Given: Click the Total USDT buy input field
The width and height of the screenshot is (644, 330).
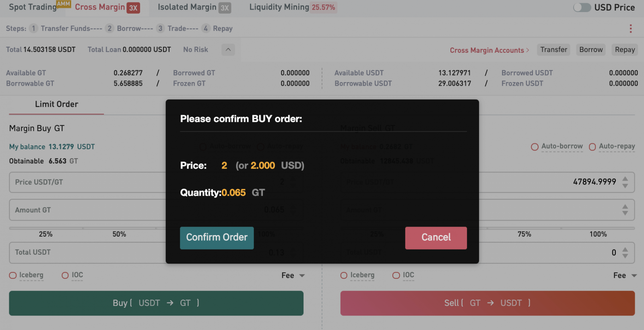Looking at the screenshot, I should tap(156, 252).
